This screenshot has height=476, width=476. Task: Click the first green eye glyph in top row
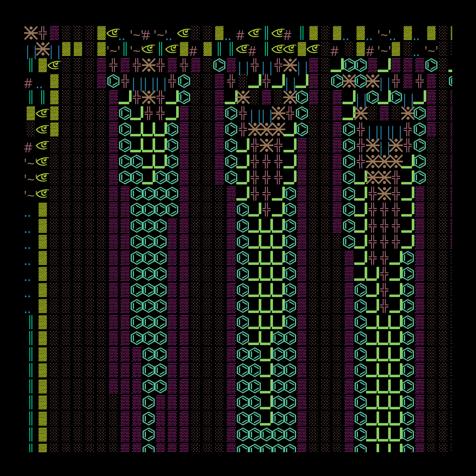[x=113, y=33]
